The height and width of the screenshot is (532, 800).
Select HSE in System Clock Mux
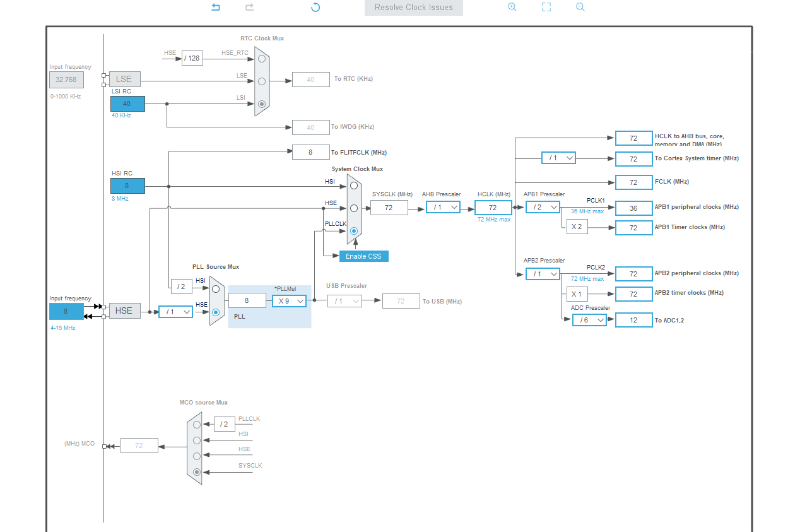(x=354, y=208)
